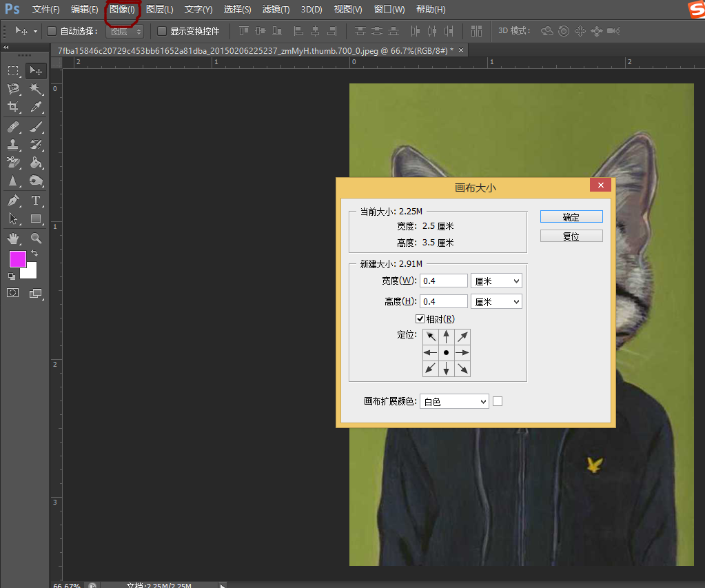The width and height of the screenshot is (705, 588).
Task: Open the height unit 厘米 dropdown
Action: 496,302
